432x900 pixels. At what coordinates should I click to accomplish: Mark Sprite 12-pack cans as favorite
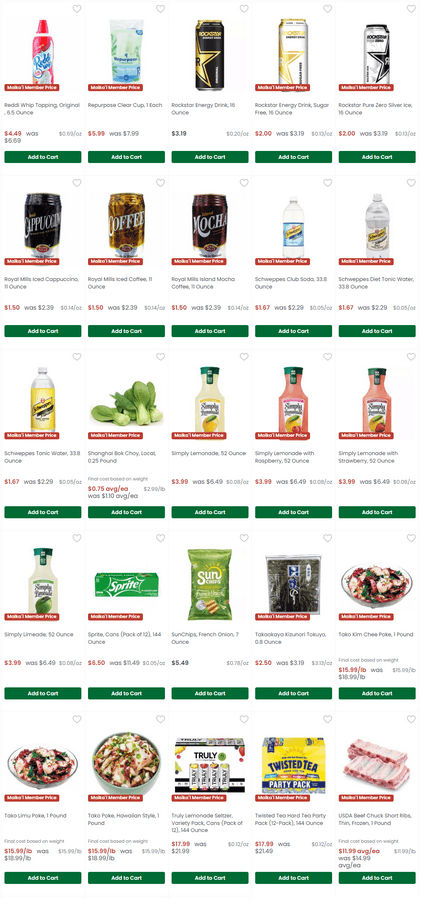pos(160,538)
